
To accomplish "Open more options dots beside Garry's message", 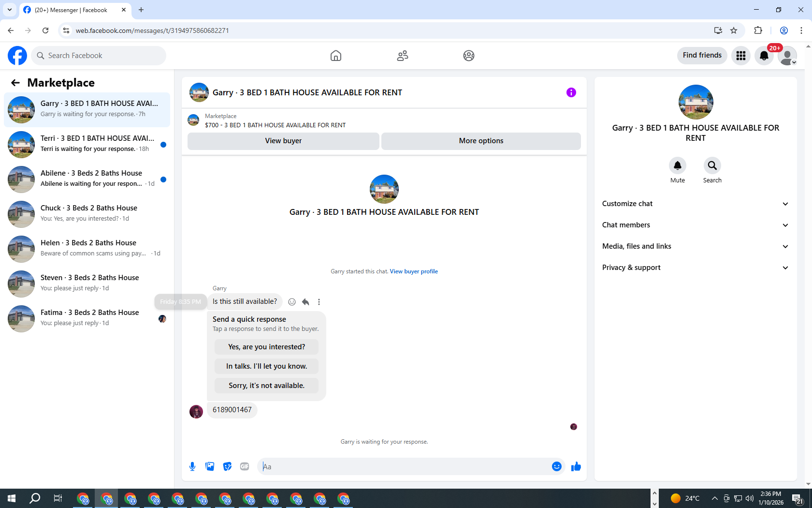I will coord(319,302).
